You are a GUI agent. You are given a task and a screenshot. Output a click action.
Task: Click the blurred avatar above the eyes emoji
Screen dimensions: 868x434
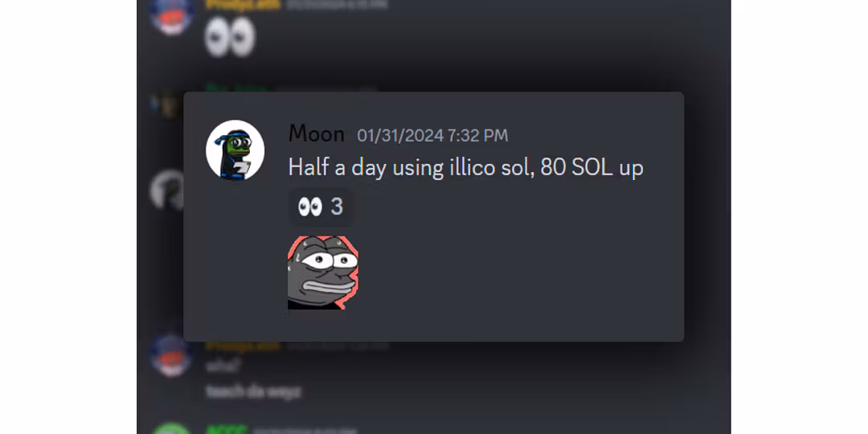(172, 14)
